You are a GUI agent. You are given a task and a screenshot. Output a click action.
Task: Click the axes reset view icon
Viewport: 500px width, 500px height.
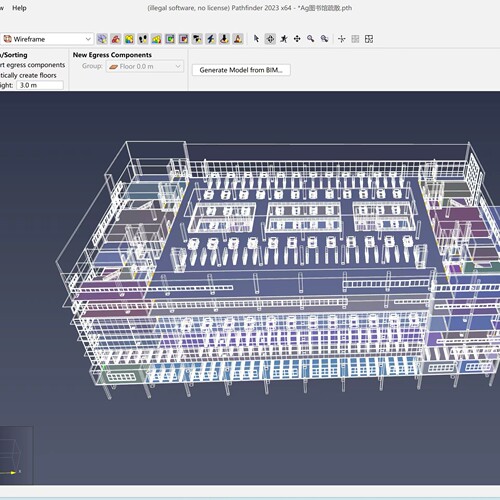point(342,39)
